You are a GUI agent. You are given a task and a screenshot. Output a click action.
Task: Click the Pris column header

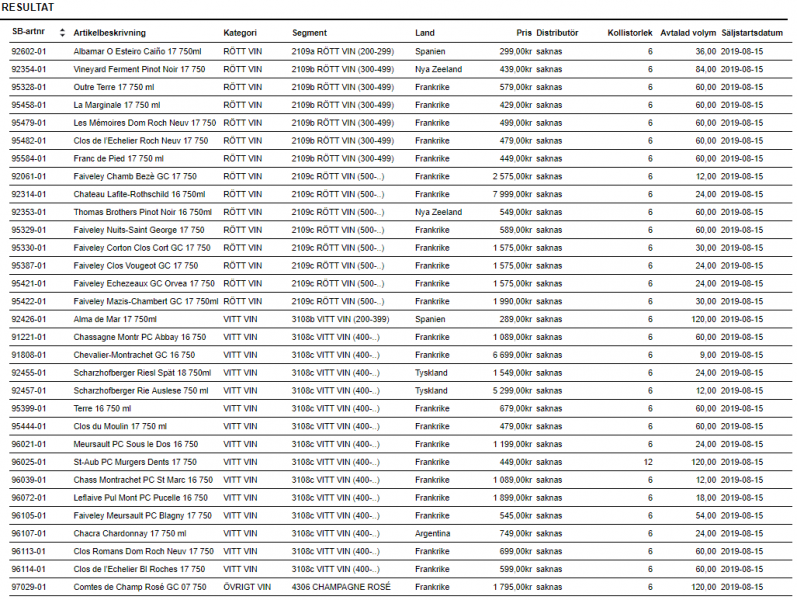524,33
